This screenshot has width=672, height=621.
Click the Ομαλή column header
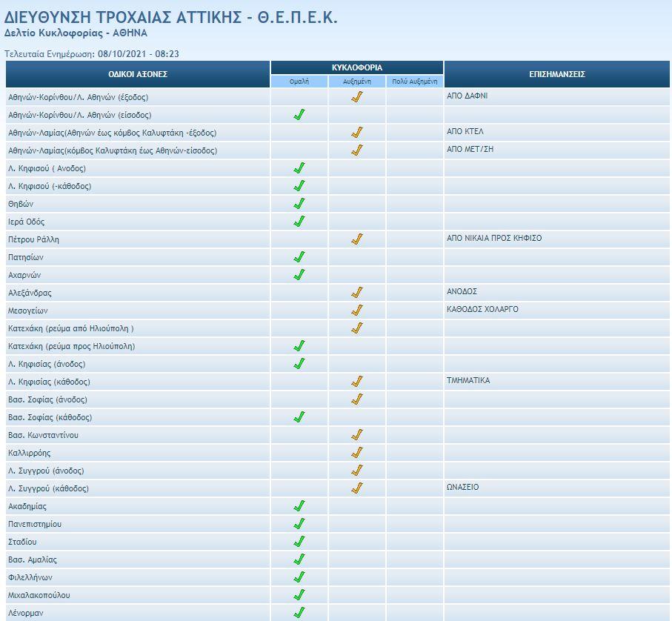pyautogui.click(x=299, y=82)
